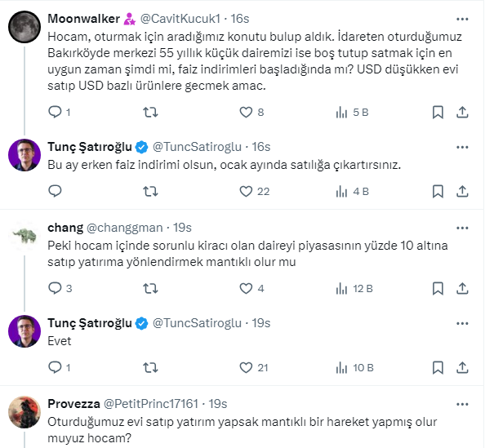
Task: Click Provezza's profile avatar
Action: click(x=24, y=412)
